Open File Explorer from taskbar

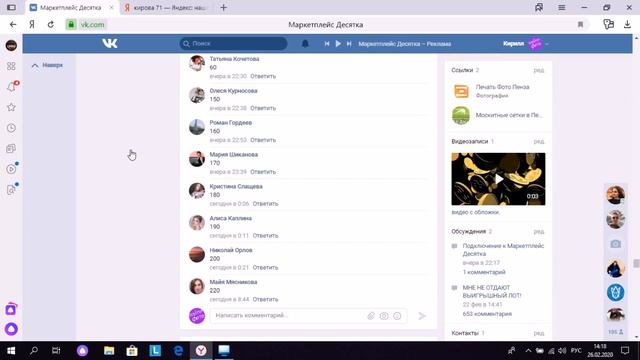(109, 351)
